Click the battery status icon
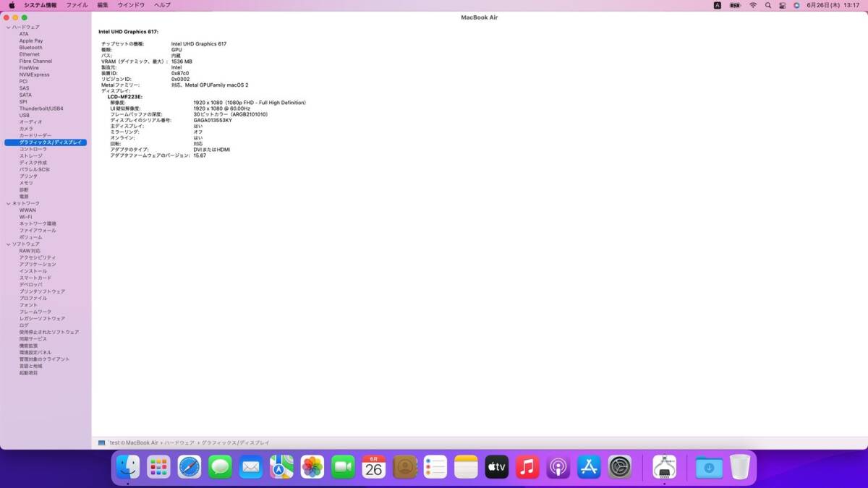Viewport: 868px width, 488px height. 736,5
